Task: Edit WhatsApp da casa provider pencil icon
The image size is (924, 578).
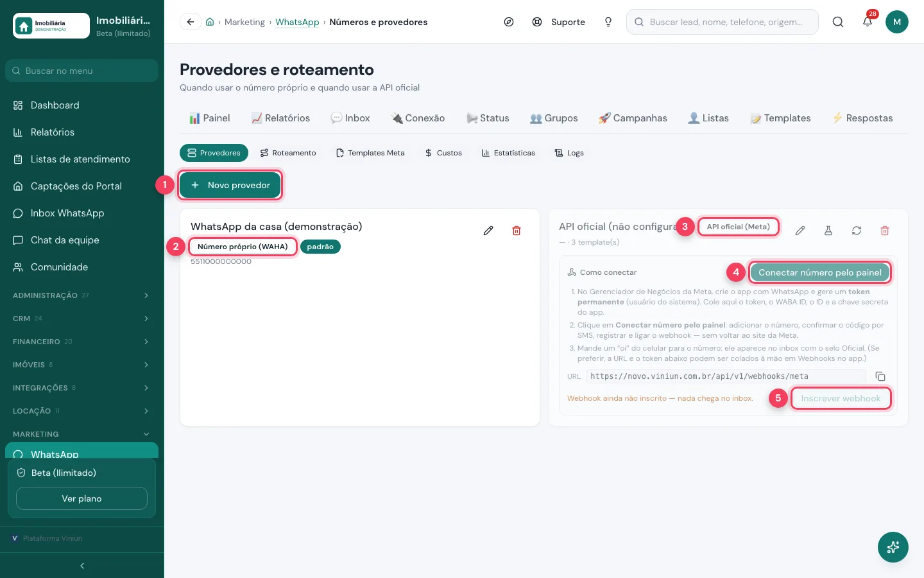Action: [488, 231]
